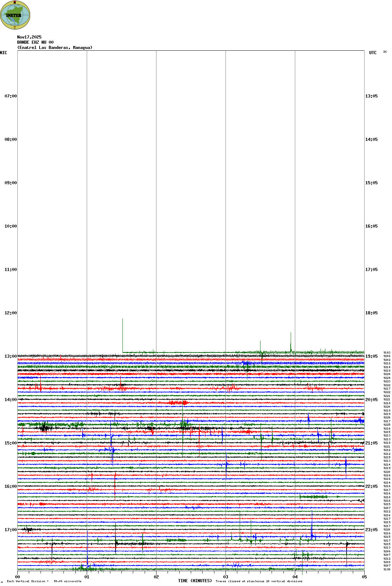Click the UTC time column header
The image size is (392, 586).
[x=373, y=53]
